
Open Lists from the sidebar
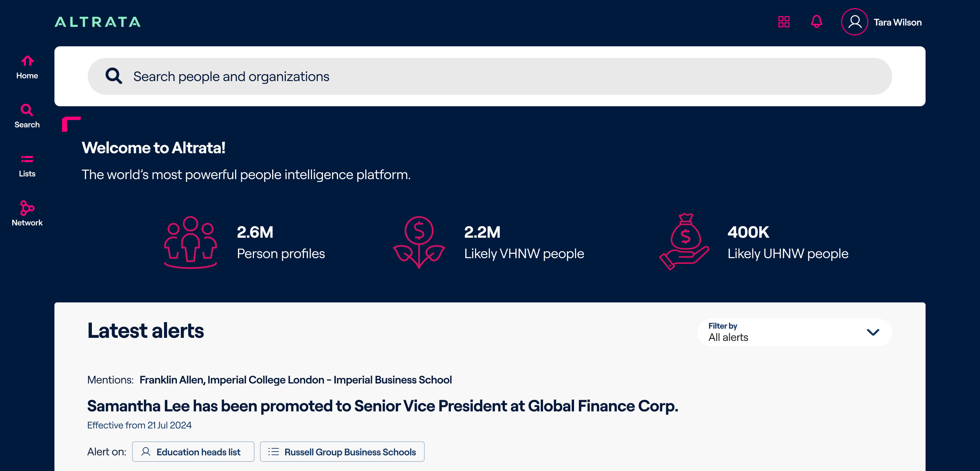tap(27, 166)
